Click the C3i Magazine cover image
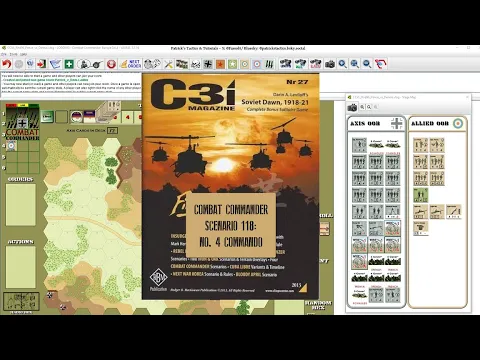480x360 pixels. (x=230, y=186)
